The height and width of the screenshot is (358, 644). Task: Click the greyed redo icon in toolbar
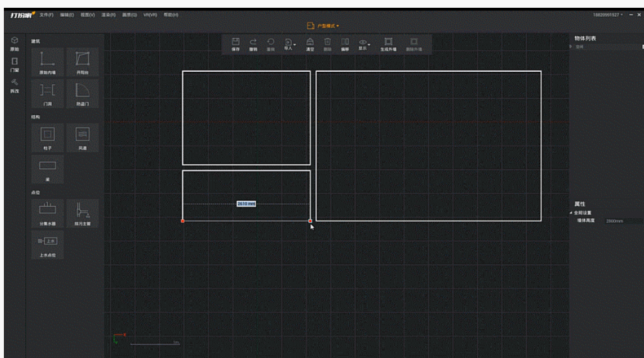point(271,45)
